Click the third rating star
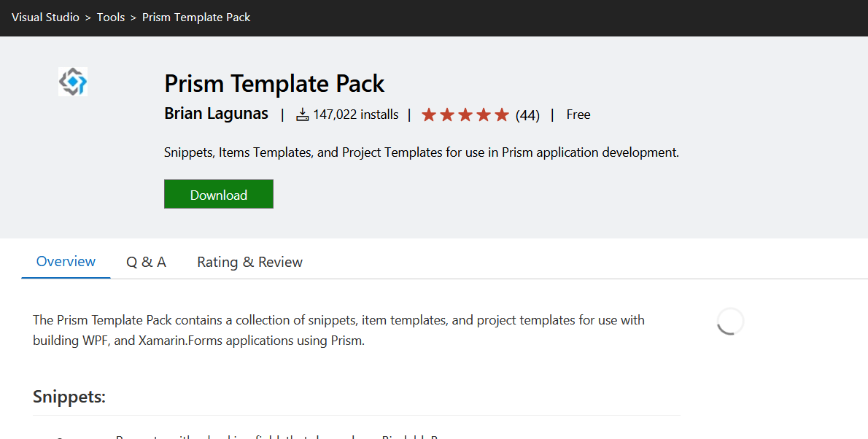The width and height of the screenshot is (868, 439). click(465, 114)
